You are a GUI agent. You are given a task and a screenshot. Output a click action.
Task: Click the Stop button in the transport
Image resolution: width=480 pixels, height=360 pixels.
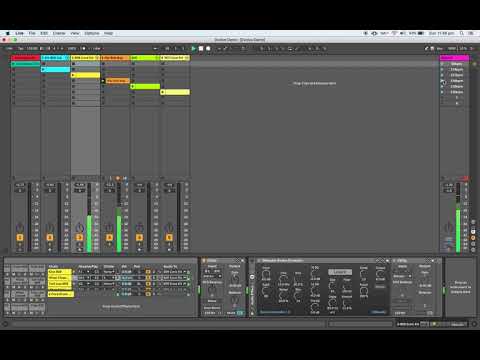pos(201,49)
